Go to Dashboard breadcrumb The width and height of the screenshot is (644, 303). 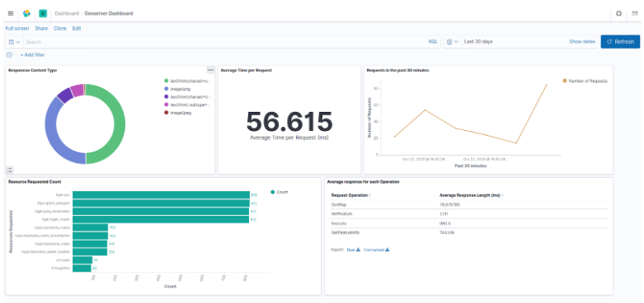pos(67,13)
